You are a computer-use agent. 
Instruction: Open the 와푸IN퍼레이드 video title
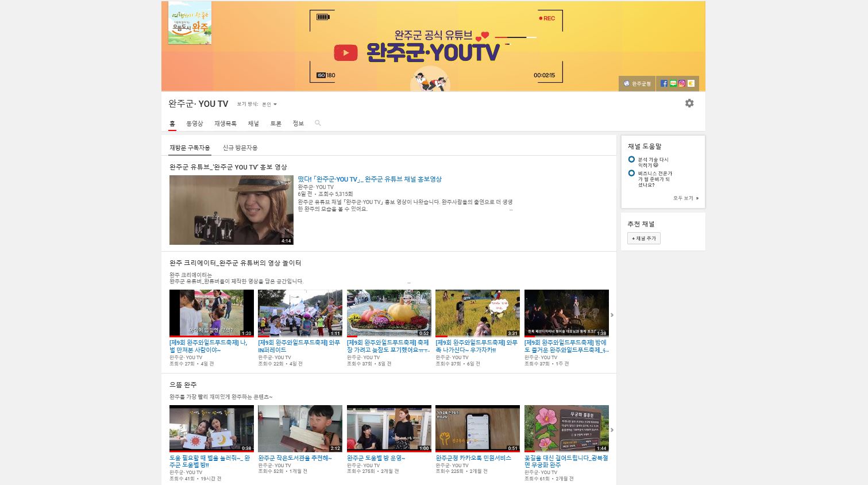(x=299, y=346)
